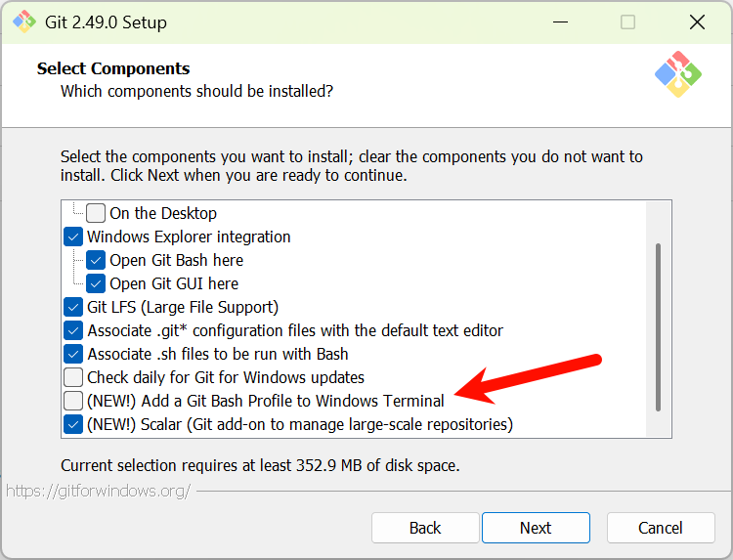Click the components list vertical scrollbar
Viewport: 733px width, 560px height.
pos(659,327)
